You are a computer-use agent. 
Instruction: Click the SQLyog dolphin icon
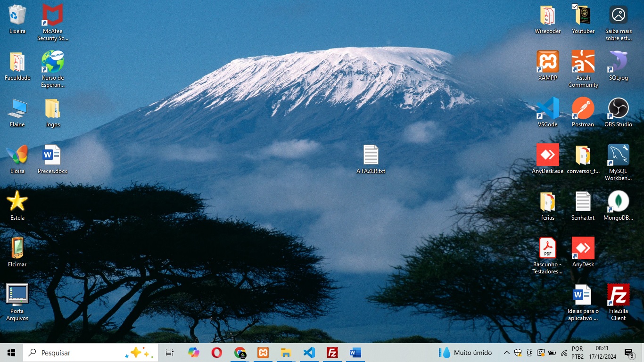pyautogui.click(x=618, y=62)
